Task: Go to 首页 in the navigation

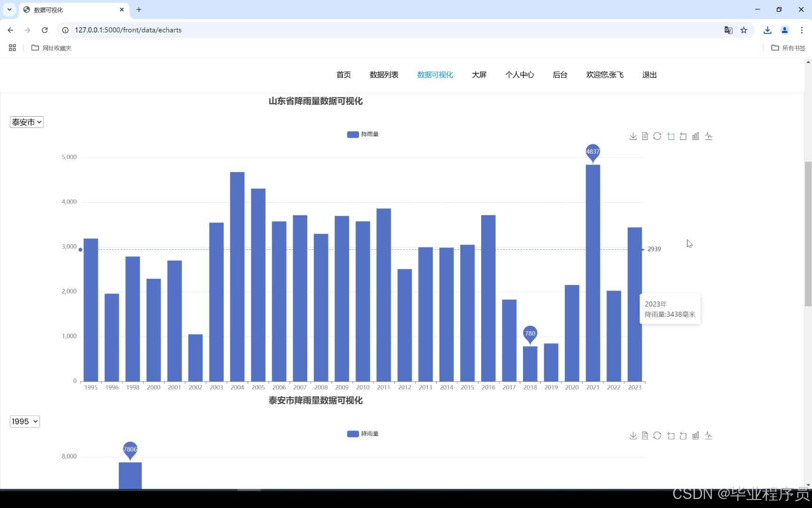Action: (x=344, y=75)
